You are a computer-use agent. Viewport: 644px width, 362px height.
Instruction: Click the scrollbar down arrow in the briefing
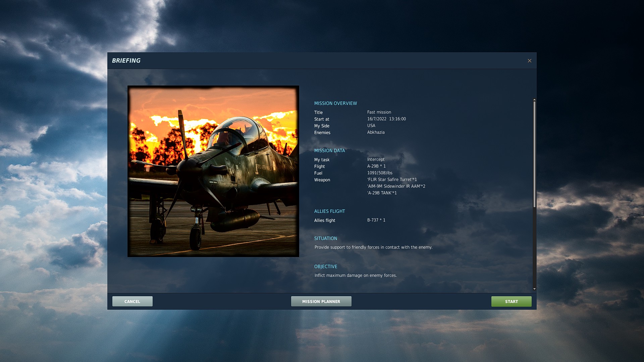click(534, 289)
